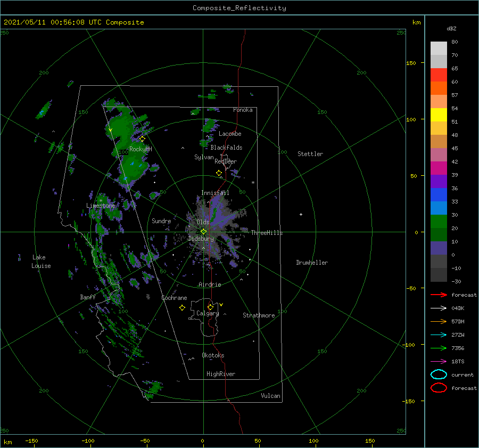Click the cyan current ellipse legend icon
Image resolution: width=479 pixels, height=448 pixels.
(x=439, y=374)
